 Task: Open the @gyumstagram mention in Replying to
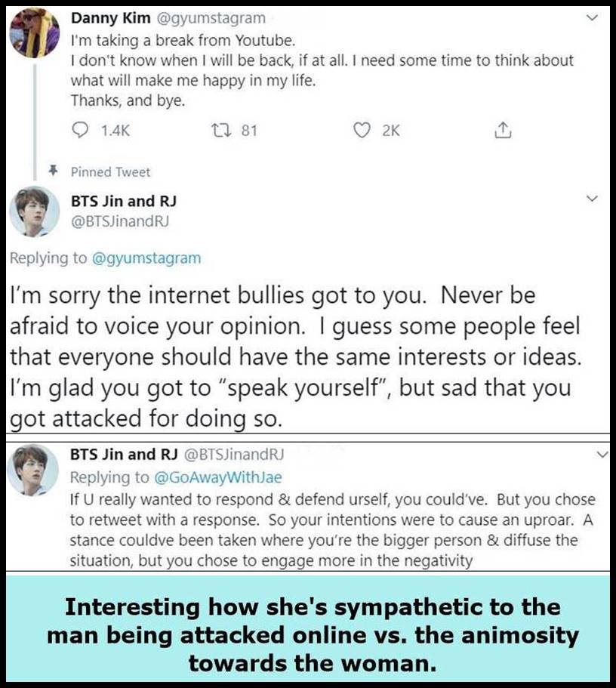coord(146,258)
